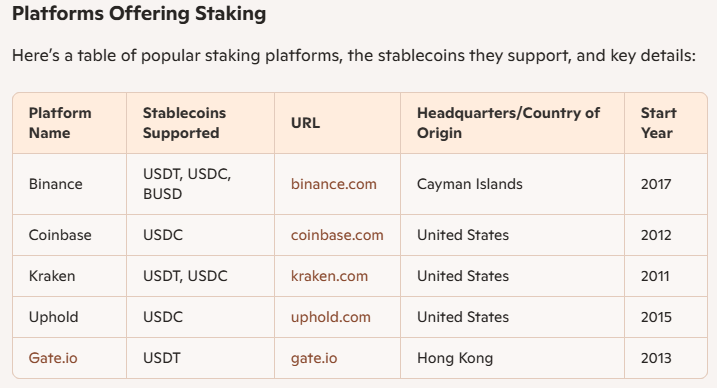Click the Platform Name column header
Viewport: 717px width, 388px height.
tap(70, 123)
